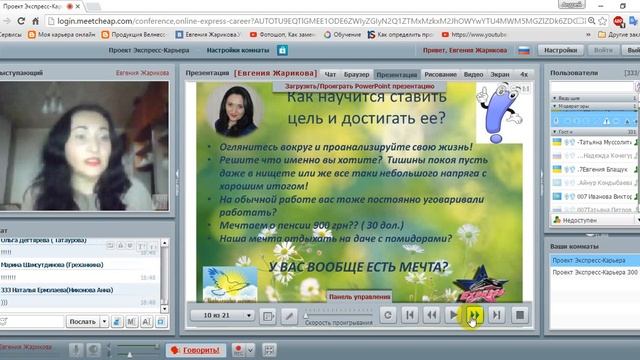Start recording with the red record button
This screenshot has height=360, width=640.
238,350
